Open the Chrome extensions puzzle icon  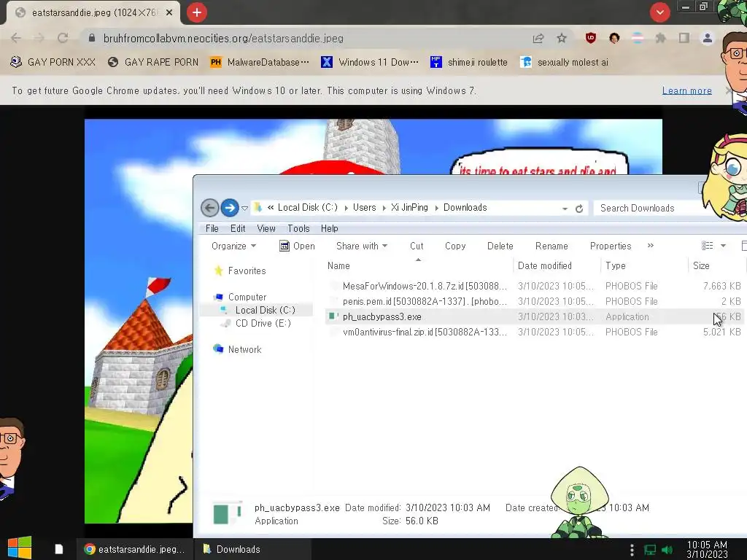coord(660,38)
